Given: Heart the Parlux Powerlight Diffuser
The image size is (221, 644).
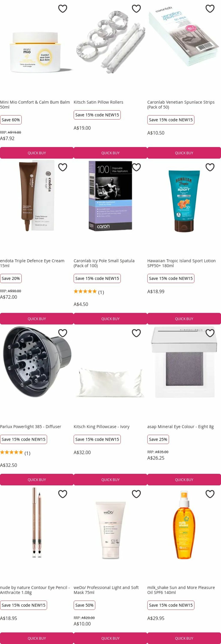Looking at the screenshot, I should click(x=63, y=333).
